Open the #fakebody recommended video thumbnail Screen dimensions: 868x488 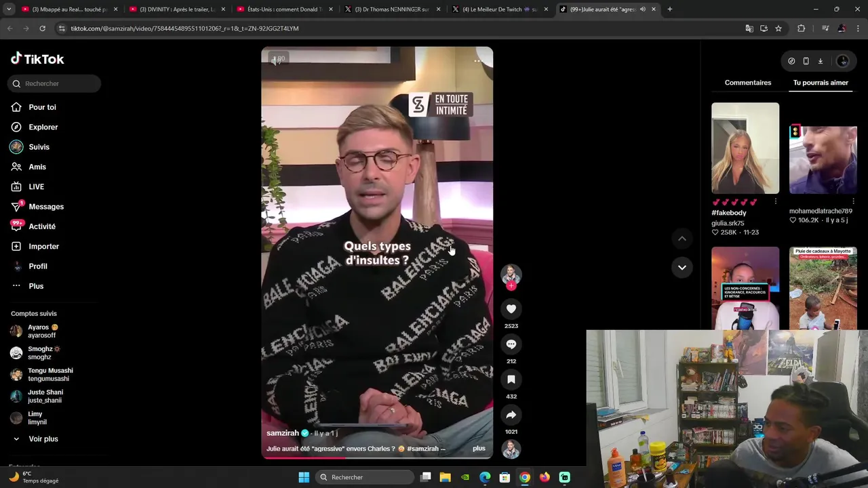pyautogui.click(x=745, y=148)
